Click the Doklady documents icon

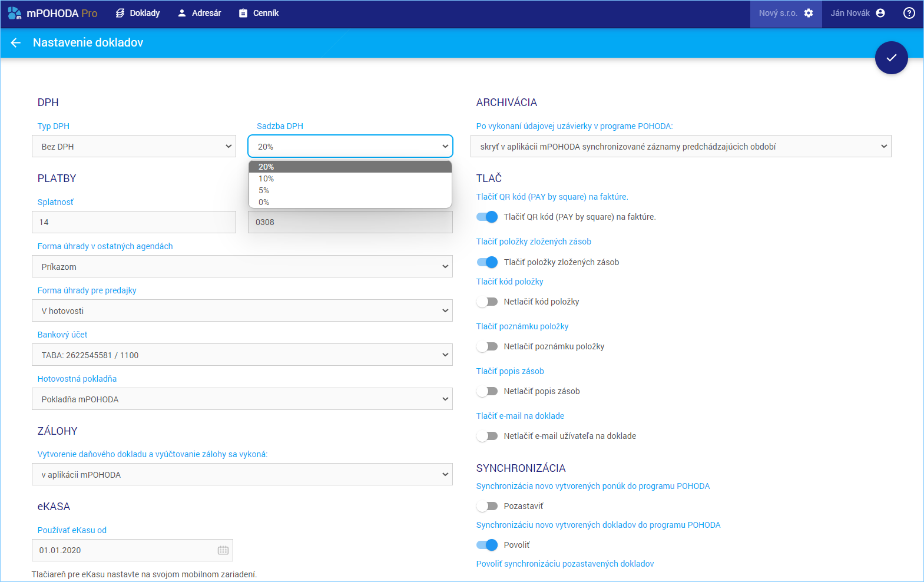(120, 13)
